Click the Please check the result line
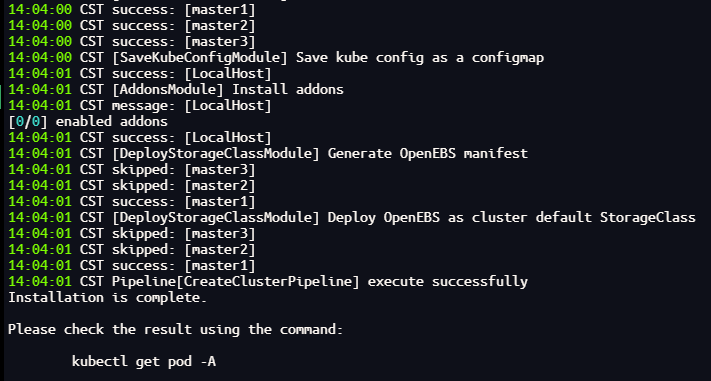711x381 pixels. click(175, 329)
